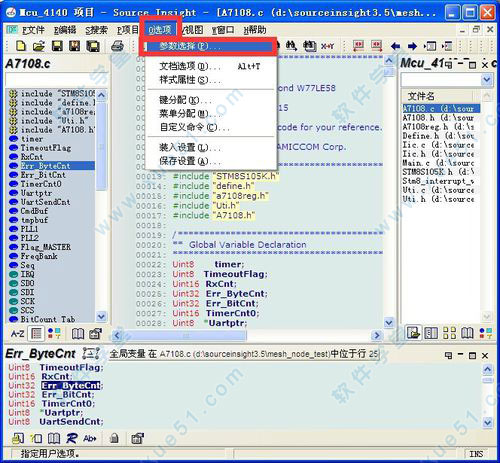This screenshot has width=500, height=463.
Task: Click the Print icon in toolbar
Action: click(117, 46)
